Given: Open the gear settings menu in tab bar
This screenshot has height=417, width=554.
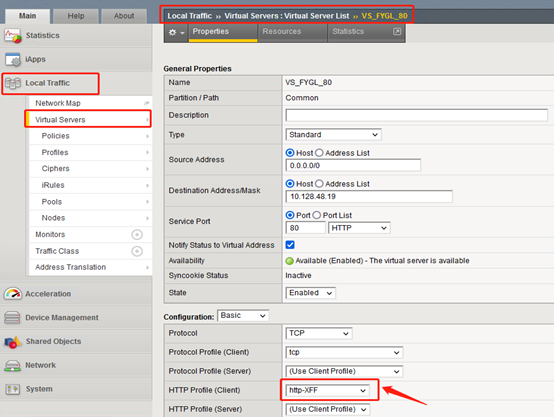Looking at the screenshot, I should click(x=177, y=33).
